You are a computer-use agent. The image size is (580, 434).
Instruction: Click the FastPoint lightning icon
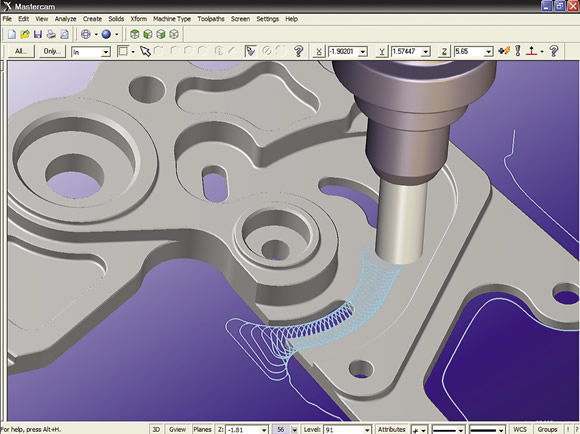tap(504, 51)
